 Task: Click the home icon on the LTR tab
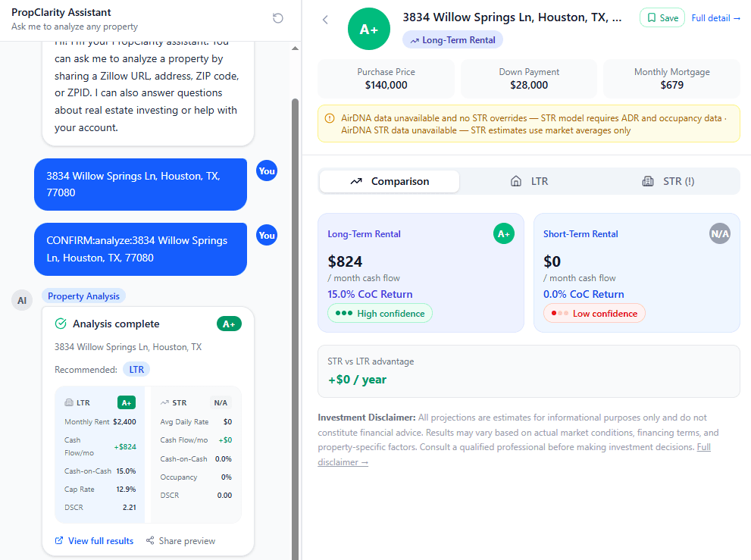tap(515, 180)
